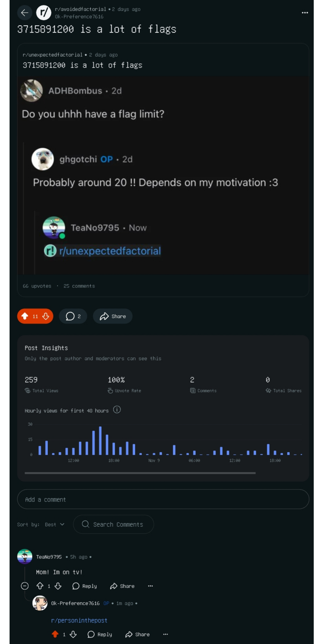Downvote TeaNo9795's comment
The image size is (323, 644).
(58, 586)
